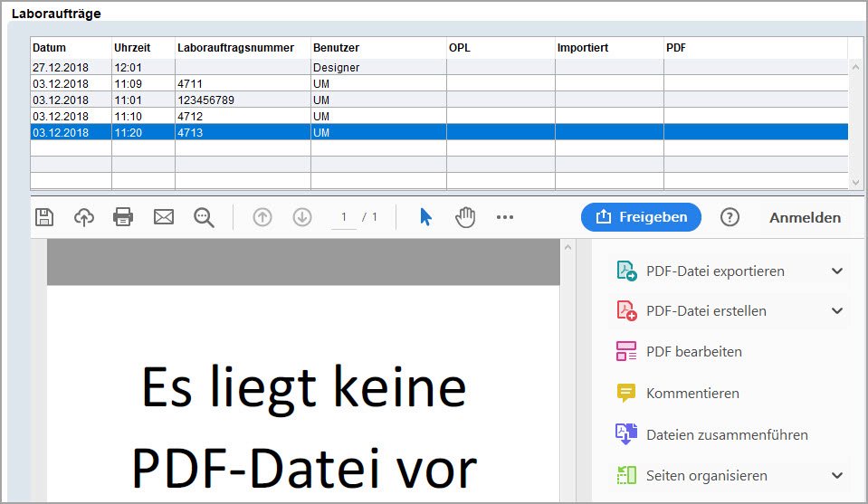
Task: Activate the hand pan tool
Action: click(465, 217)
